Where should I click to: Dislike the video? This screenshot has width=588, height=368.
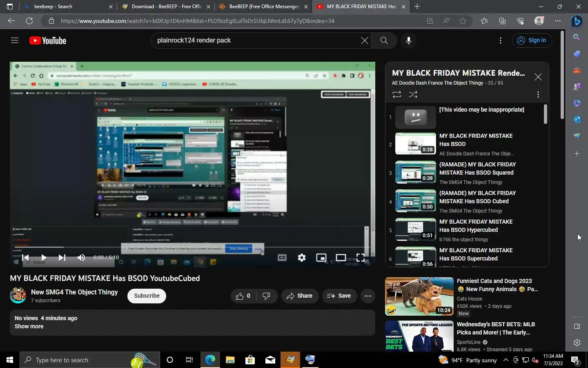tap(267, 296)
